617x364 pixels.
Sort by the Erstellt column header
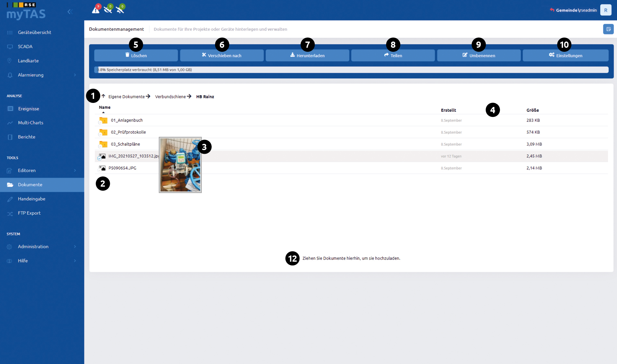[x=448, y=110]
